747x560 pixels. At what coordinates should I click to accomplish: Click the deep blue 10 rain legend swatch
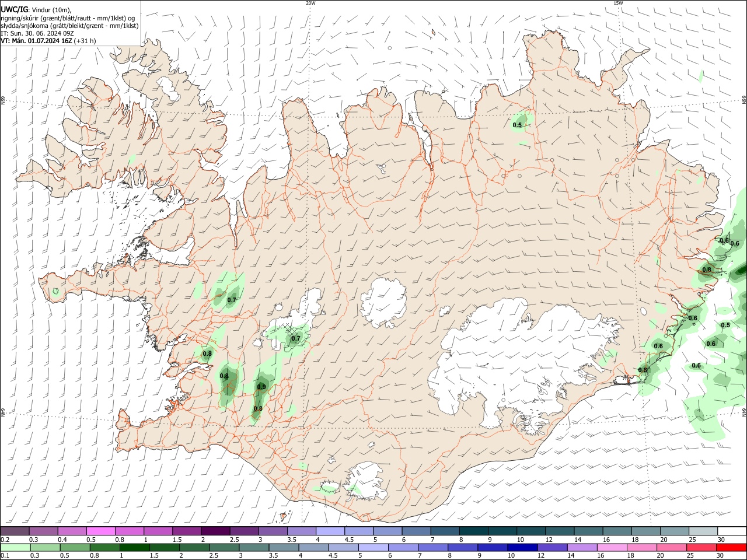pyautogui.click(x=522, y=547)
